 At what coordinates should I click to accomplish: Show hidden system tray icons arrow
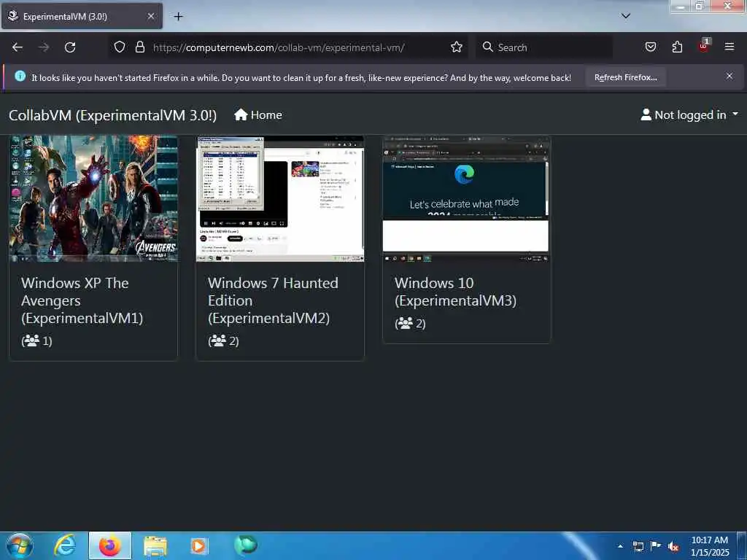tap(620, 546)
